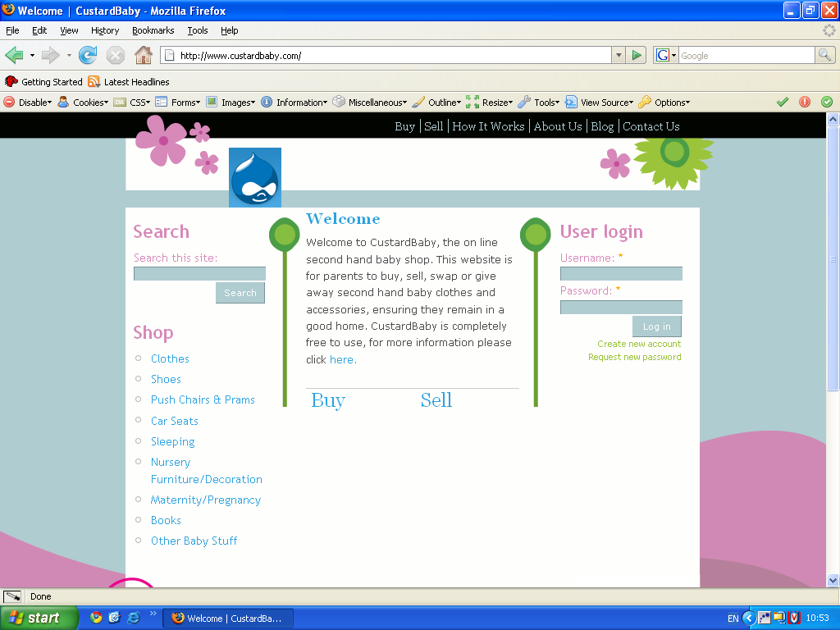
Task: Click the site Search button
Action: coord(240,293)
